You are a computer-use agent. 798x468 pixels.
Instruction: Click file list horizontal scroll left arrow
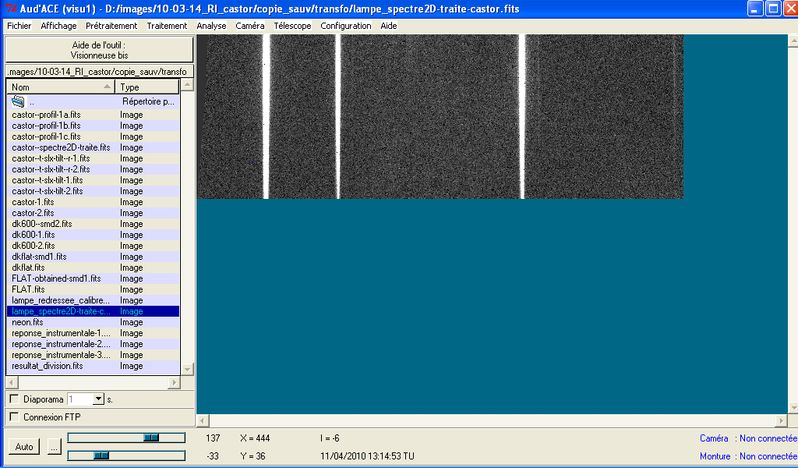(x=11, y=382)
